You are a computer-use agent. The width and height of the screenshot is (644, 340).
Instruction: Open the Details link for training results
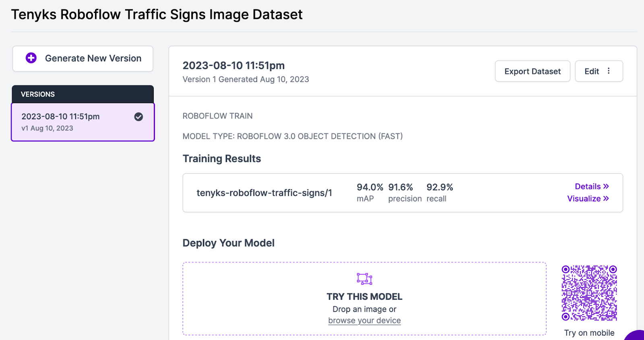(588, 187)
